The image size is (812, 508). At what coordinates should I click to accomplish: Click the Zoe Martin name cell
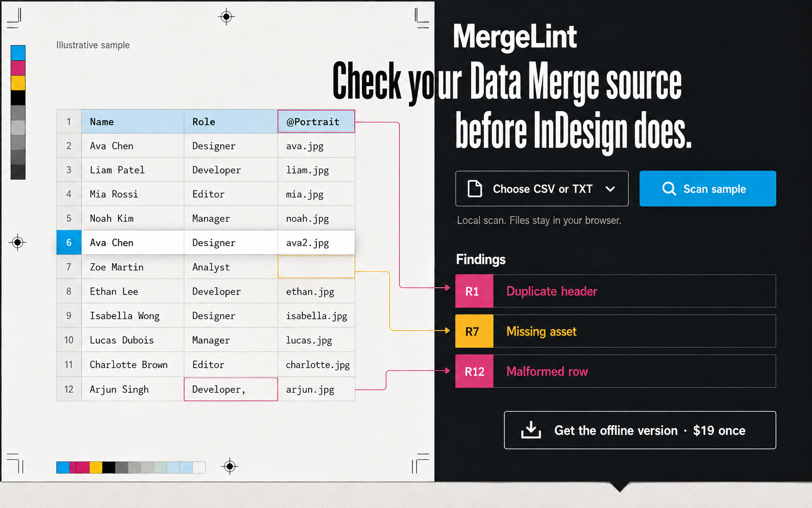click(x=133, y=267)
